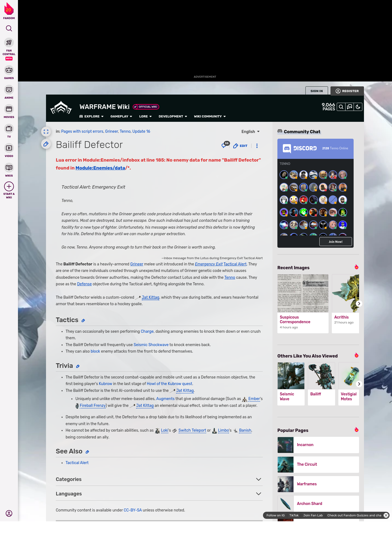Open Suspicious Correspondence image thumbnail
The width and height of the screenshot is (392, 545).
coord(303,293)
